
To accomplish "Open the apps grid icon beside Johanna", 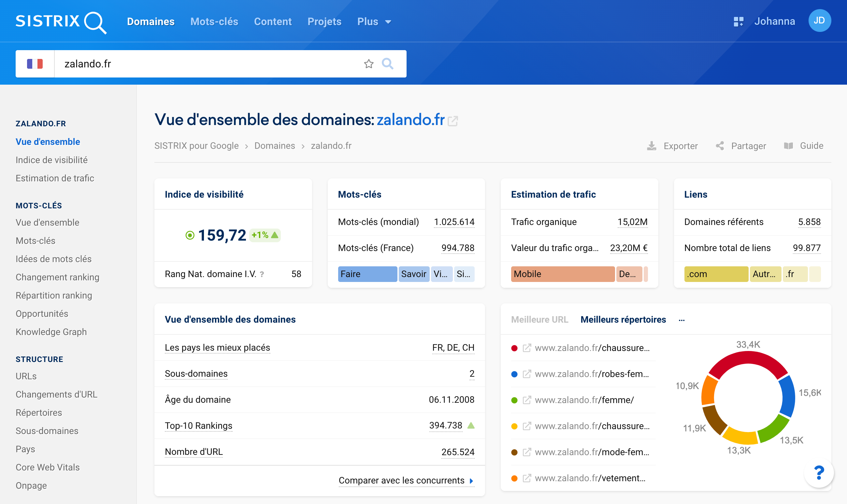I will point(738,22).
